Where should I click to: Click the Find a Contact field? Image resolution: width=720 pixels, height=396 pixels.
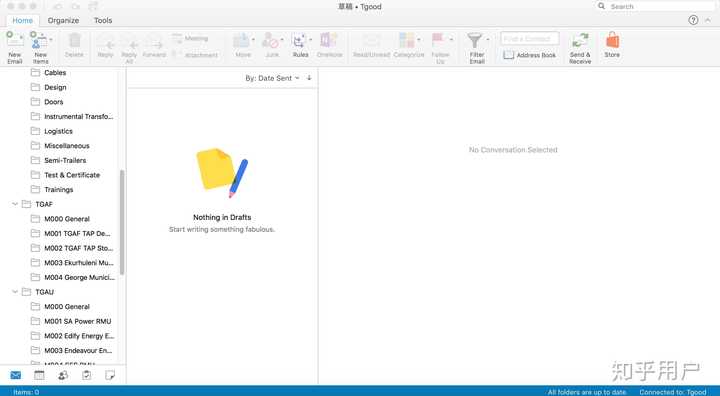pos(530,39)
